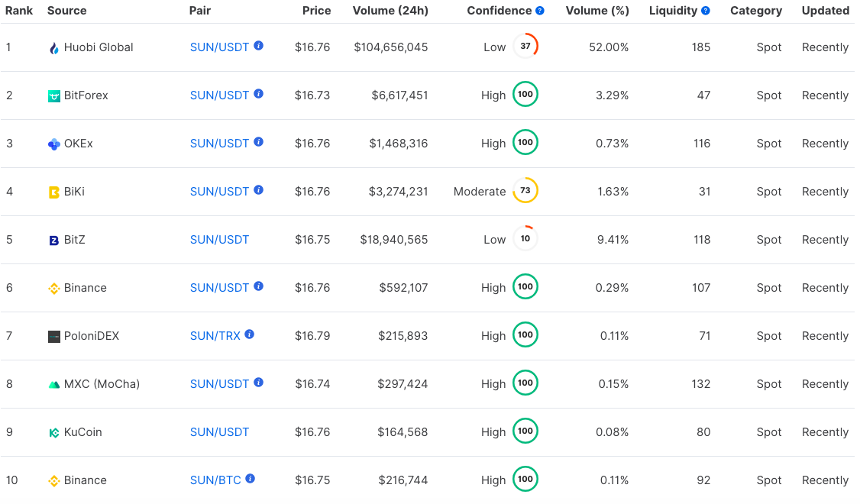
Task: Click BiKi's Moderate confidence score 73 gauge
Action: point(525,191)
